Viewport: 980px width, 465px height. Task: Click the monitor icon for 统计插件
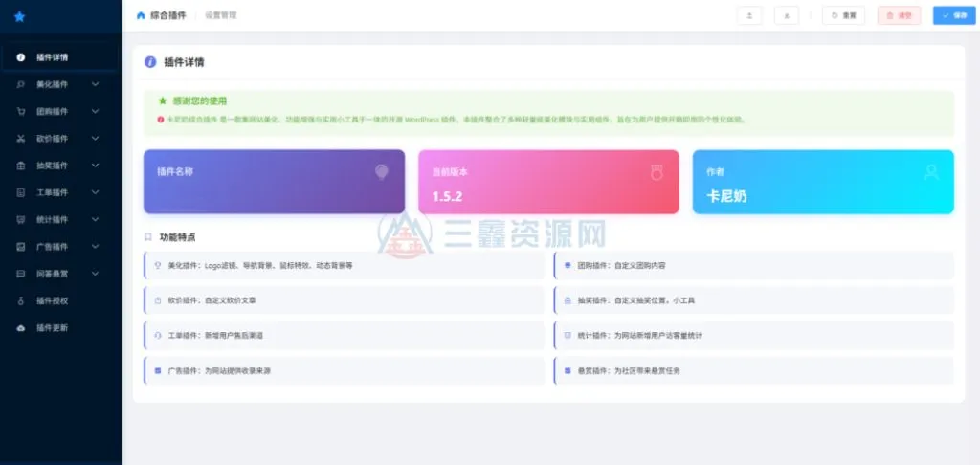tap(21, 219)
